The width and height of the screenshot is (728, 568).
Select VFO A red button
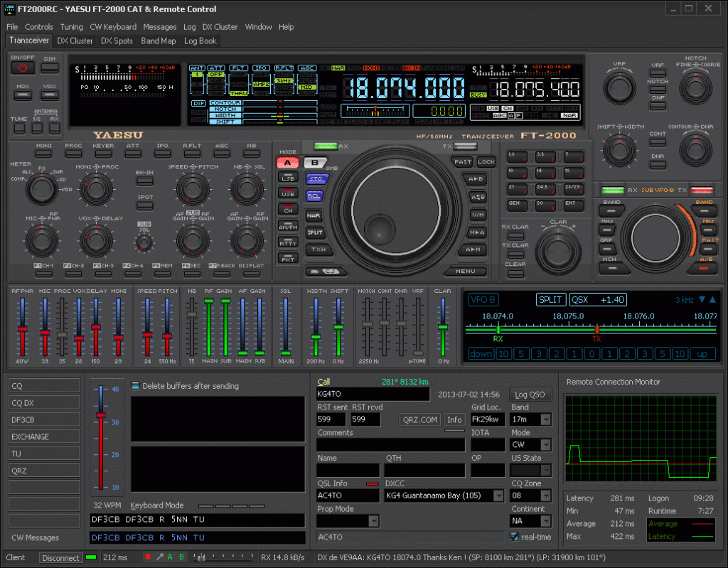(x=287, y=162)
